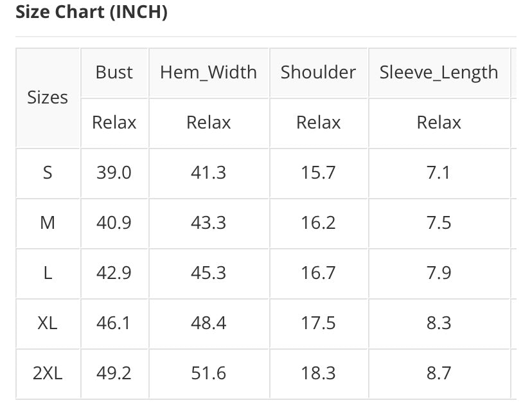Image resolution: width=532 pixels, height=414 pixels.
Task: Click the Shoulder column header
Action: pyautogui.click(x=318, y=73)
